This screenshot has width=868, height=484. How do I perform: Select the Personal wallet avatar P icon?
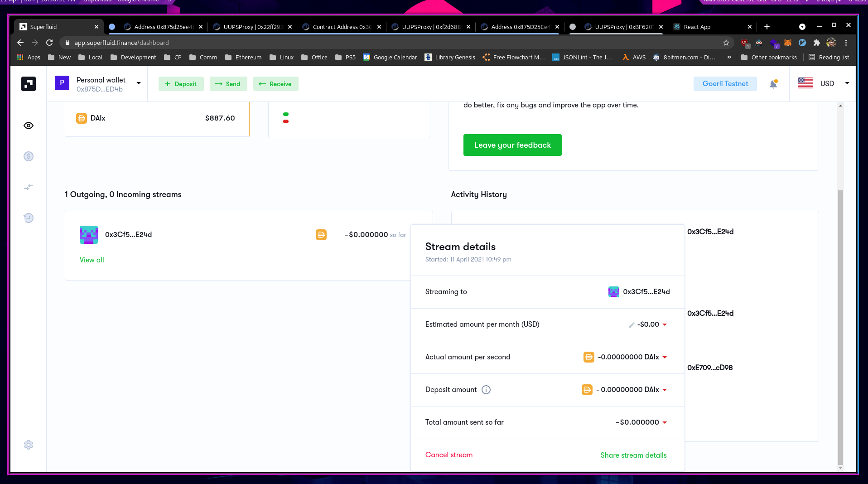(x=62, y=83)
